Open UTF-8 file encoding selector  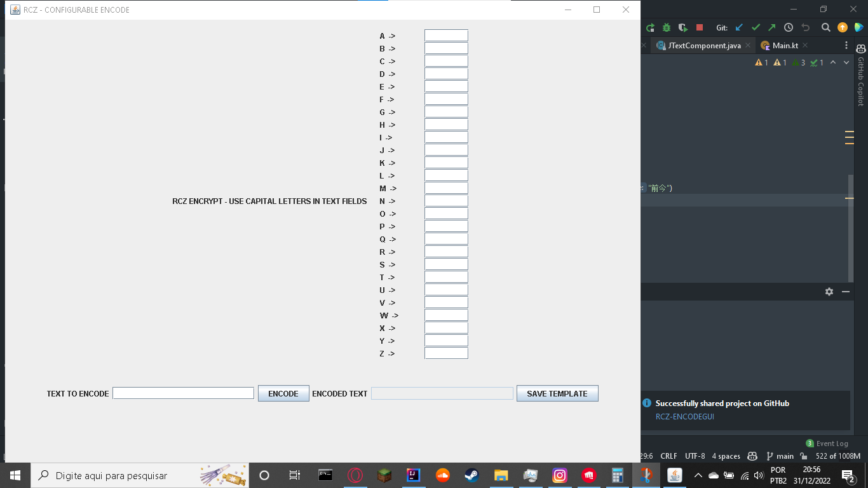[x=695, y=456]
